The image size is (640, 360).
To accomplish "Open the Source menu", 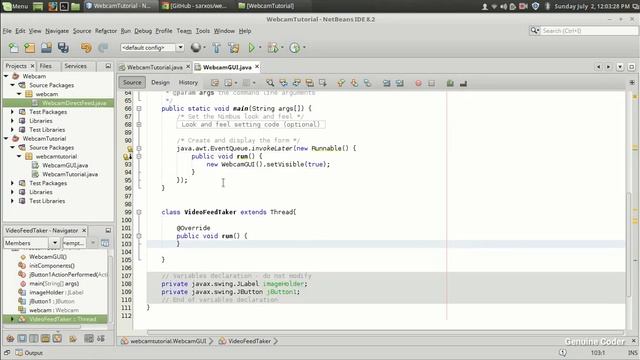I will pos(82,31).
